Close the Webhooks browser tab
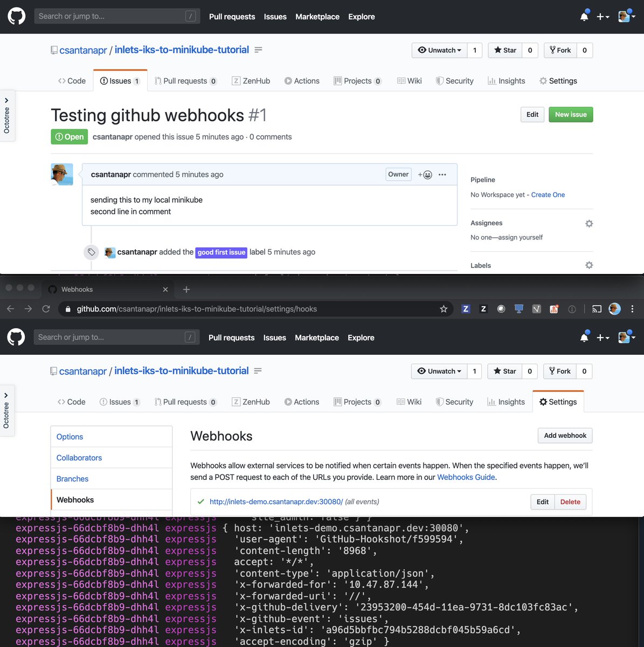Screen dimensions: 644x647 (x=165, y=290)
